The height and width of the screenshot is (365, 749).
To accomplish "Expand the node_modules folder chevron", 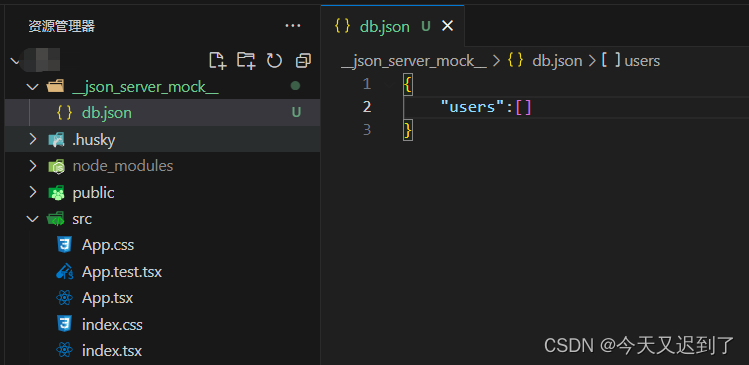I will click(x=32, y=166).
